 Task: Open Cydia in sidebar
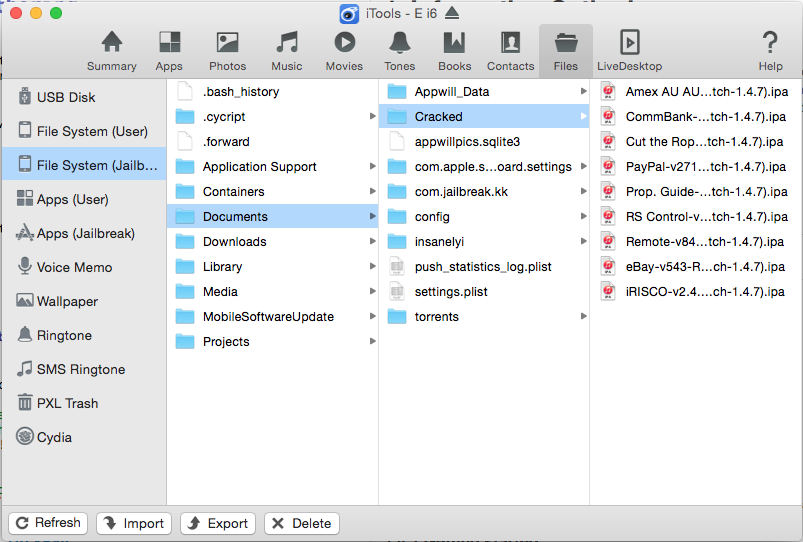click(84, 437)
